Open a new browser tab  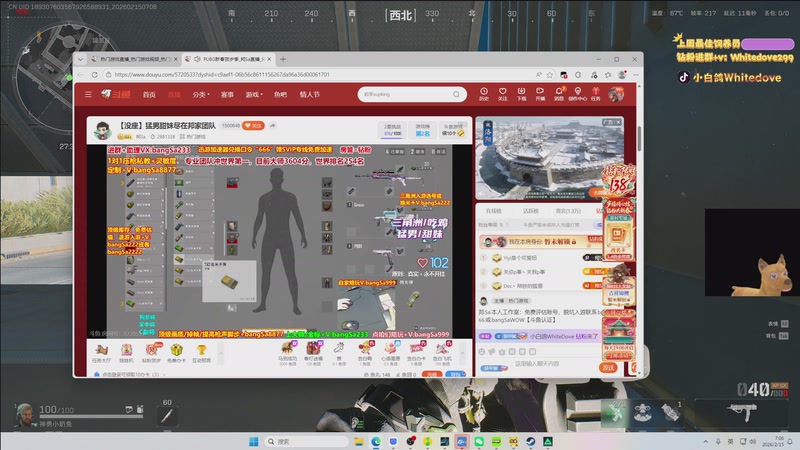pyautogui.click(x=283, y=59)
